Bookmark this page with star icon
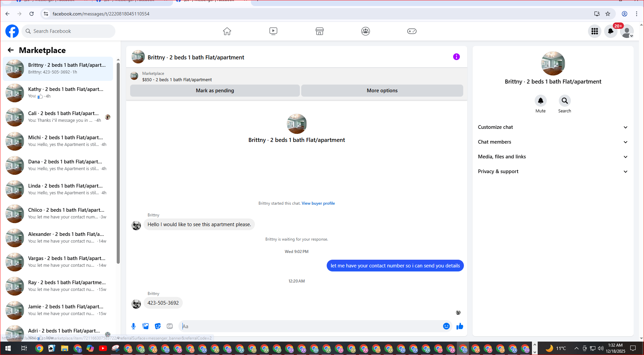This screenshot has height=355, width=644. click(608, 14)
